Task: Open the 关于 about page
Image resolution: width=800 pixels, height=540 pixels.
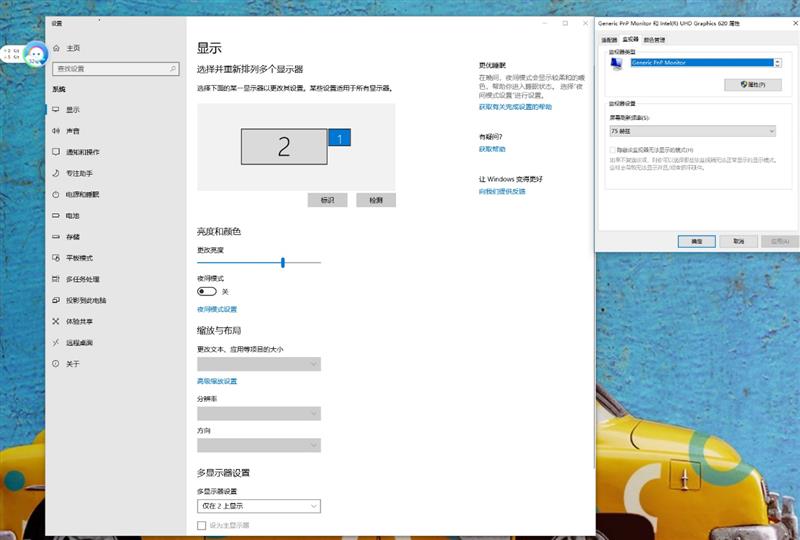Action: point(72,364)
